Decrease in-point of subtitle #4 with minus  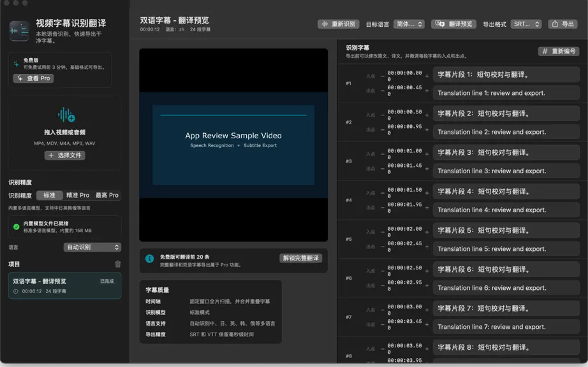(x=383, y=193)
